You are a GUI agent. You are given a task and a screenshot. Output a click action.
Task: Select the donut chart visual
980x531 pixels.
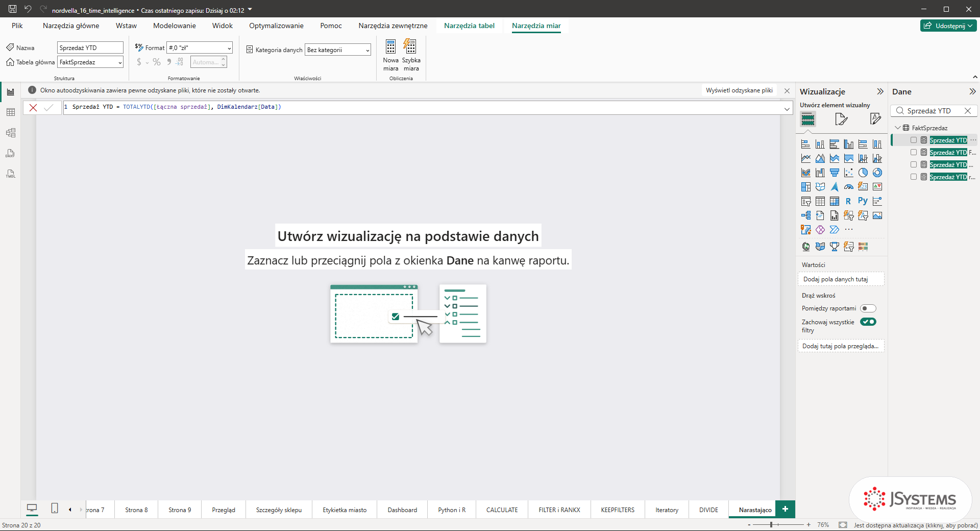pyautogui.click(x=877, y=173)
